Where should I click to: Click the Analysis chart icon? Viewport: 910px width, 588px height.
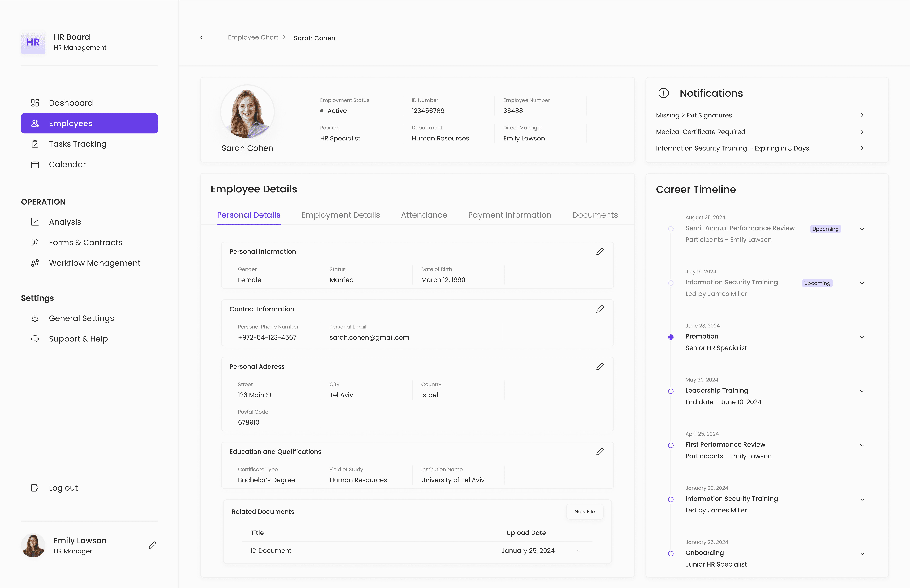click(x=35, y=222)
